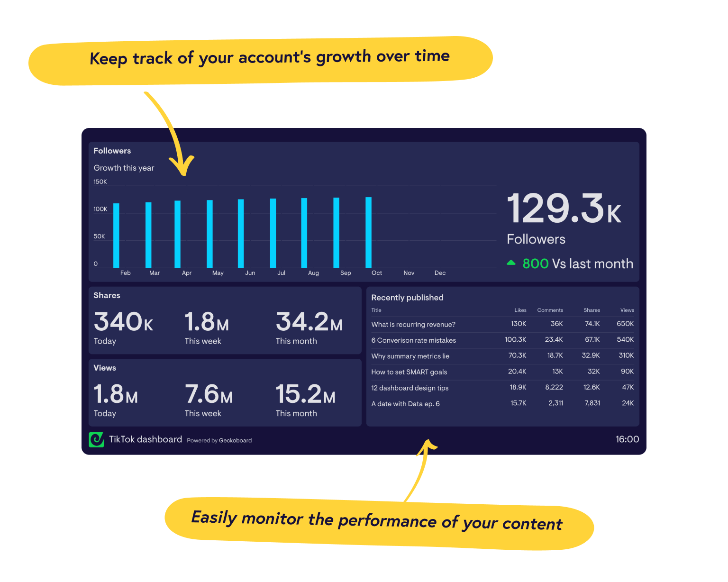
Task: Select 'How to set SMART goals' title
Action: point(409,372)
